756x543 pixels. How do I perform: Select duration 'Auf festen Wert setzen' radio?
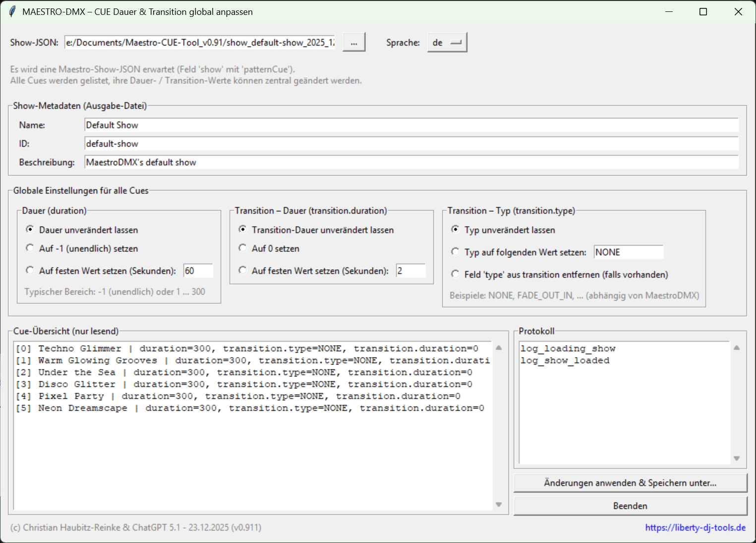tap(30, 270)
